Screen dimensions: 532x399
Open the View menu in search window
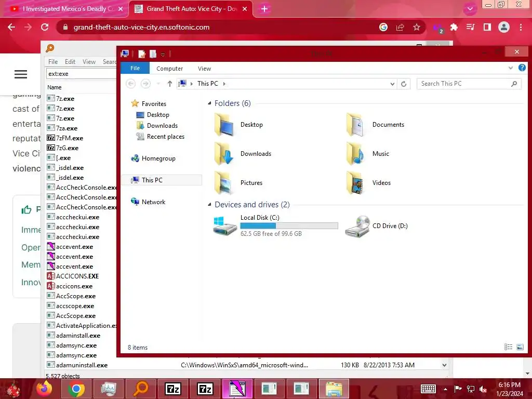(x=89, y=62)
